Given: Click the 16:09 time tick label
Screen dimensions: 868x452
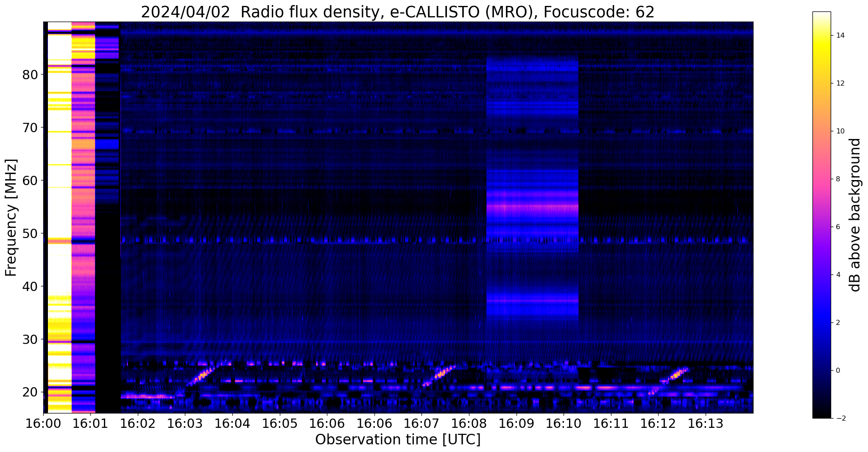Looking at the screenshot, I should 516,423.
